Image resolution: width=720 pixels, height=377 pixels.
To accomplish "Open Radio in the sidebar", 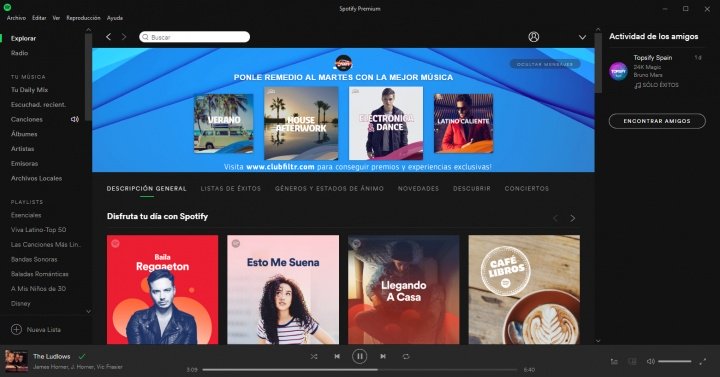I will click(x=19, y=53).
